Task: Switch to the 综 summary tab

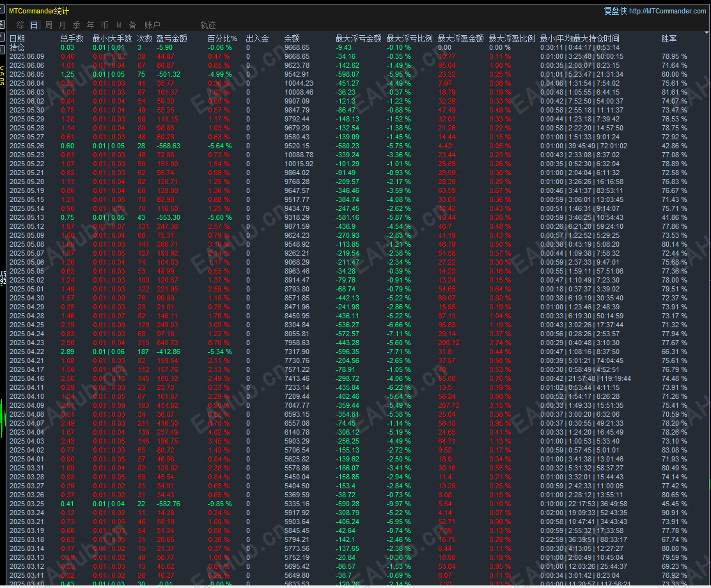Action: click(20, 25)
